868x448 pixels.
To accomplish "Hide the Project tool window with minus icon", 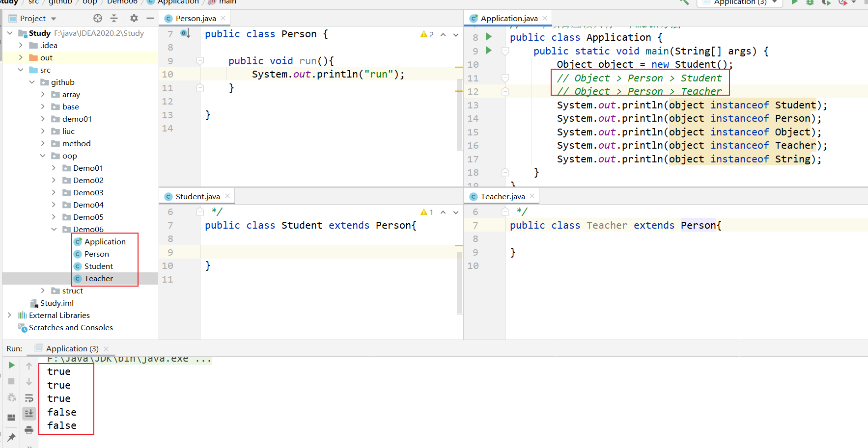I will pos(150,18).
